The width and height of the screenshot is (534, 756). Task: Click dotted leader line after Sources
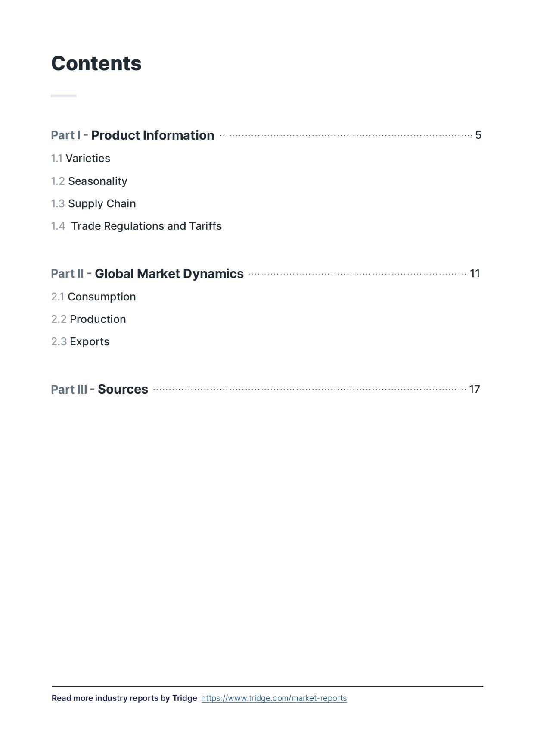tap(309, 390)
